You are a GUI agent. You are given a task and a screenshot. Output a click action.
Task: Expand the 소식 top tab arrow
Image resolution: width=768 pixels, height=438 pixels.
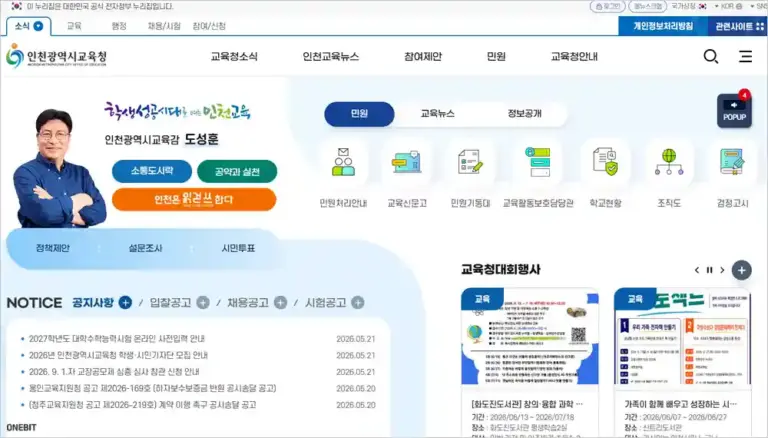38,26
